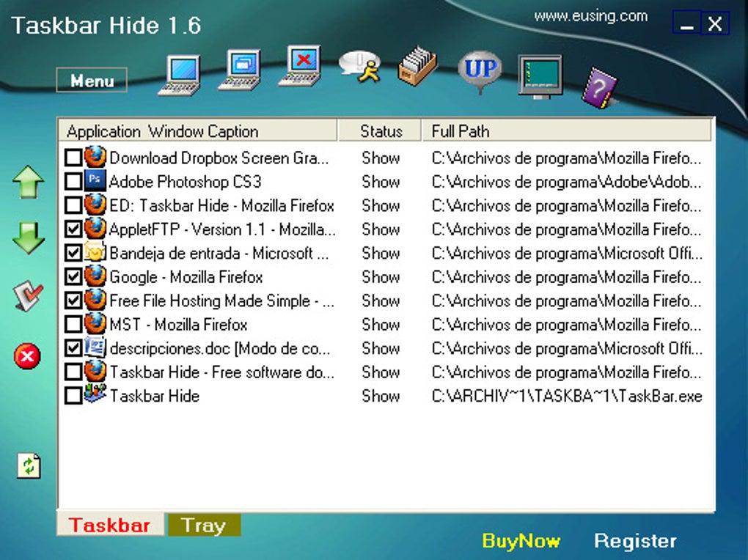Check the Taskbar Hide - Free software do... checkbox
The height and width of the screenshot is (560, 748).
point(73,372)
